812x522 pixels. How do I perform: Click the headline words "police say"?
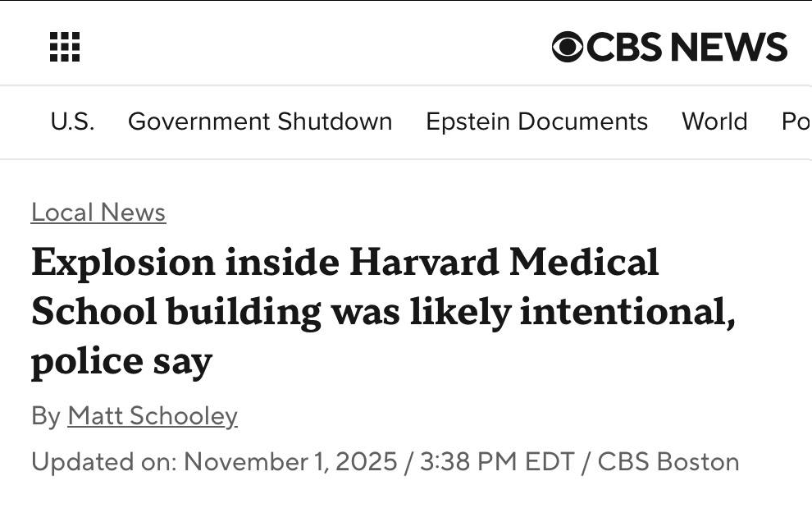pyautogui.click(x=121, y=361)
